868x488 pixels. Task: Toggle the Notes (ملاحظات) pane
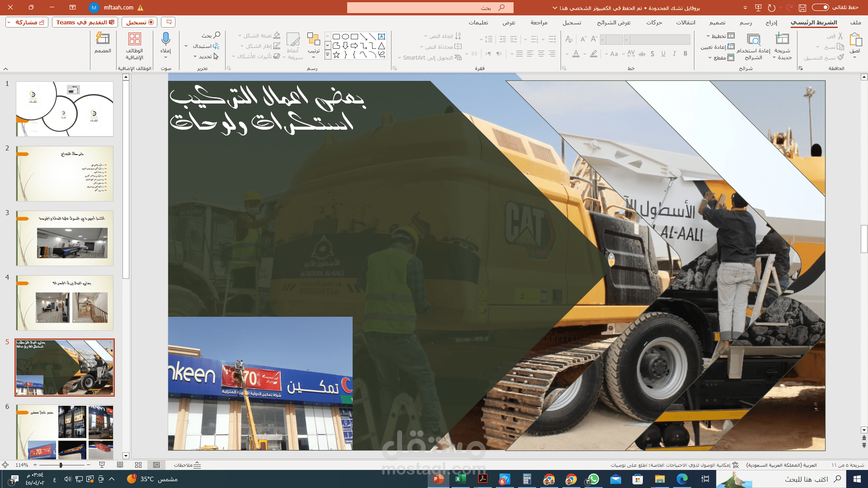187,465
